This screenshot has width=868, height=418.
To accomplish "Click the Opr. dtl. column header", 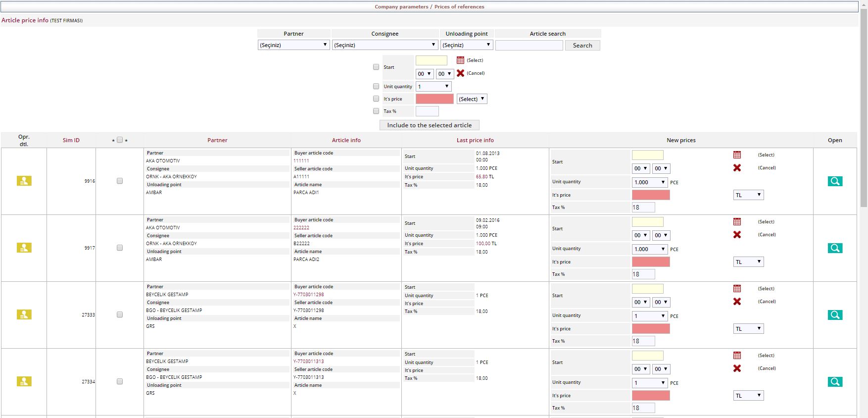I will click(24, 140).
